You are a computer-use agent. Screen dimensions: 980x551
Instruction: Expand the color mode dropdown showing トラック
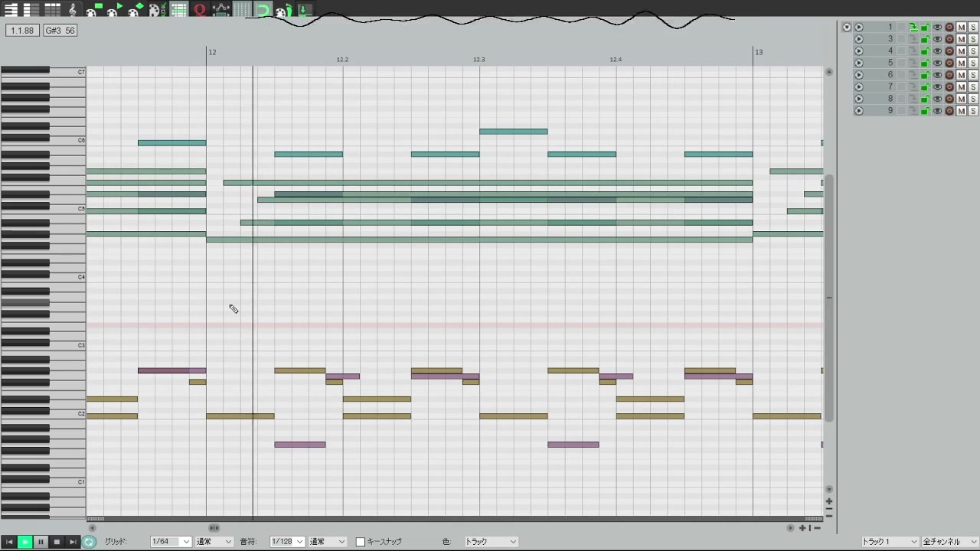tap(491, 542)
